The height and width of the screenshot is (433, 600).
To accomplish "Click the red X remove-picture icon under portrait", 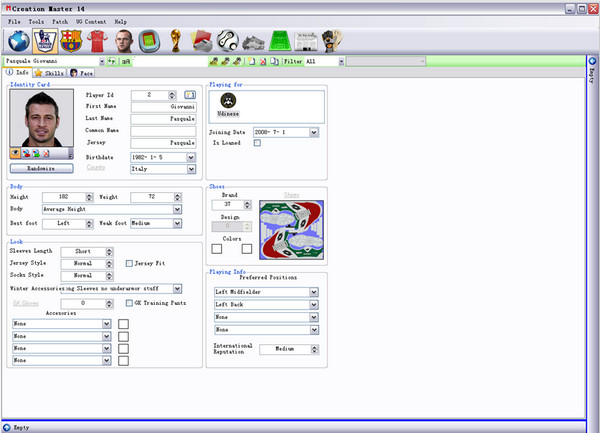I will [46, 153].
